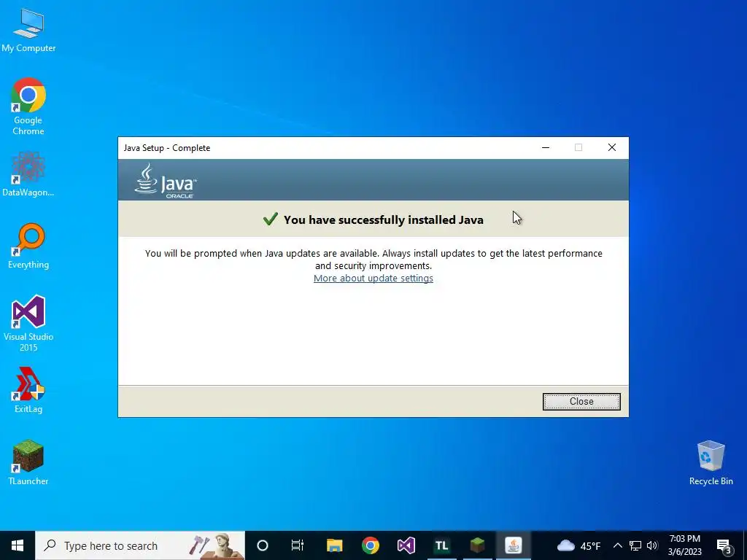Open the Windows Start menu
Viewport: 747px width, 560px height.
(18, 545)
